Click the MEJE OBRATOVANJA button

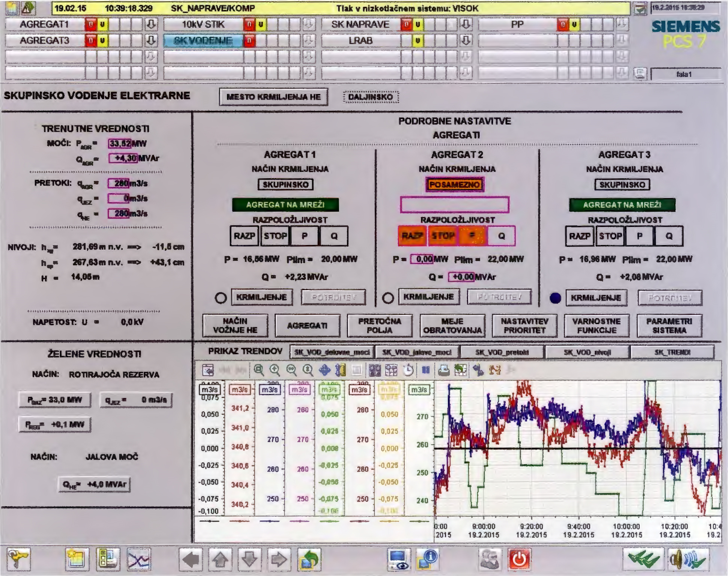(452, 326)
